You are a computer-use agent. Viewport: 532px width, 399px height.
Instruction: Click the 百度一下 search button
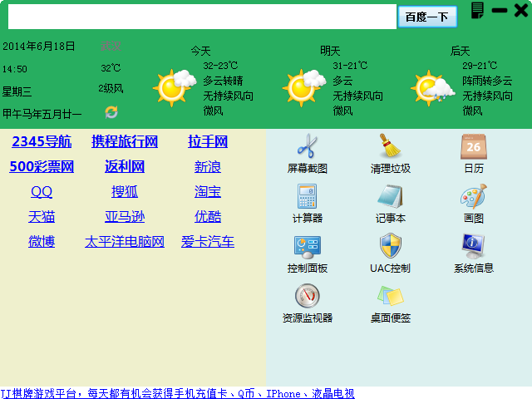(427, 17)
